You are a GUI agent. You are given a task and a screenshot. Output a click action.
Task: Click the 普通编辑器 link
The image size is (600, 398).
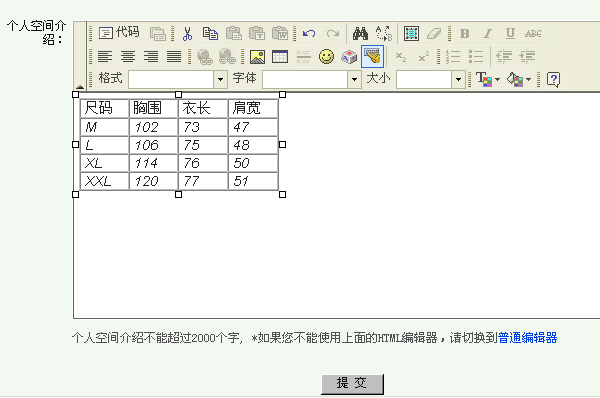(527, 338)
